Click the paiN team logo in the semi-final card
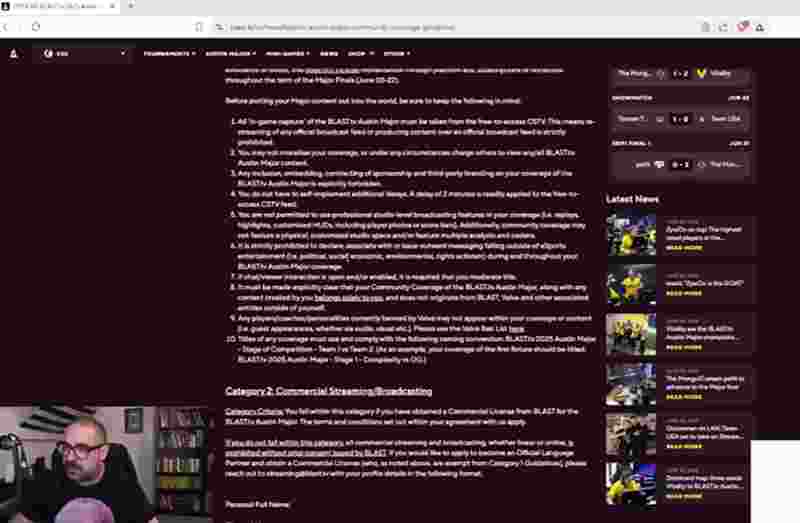This screenshot has height=523, width=800. 659,164
